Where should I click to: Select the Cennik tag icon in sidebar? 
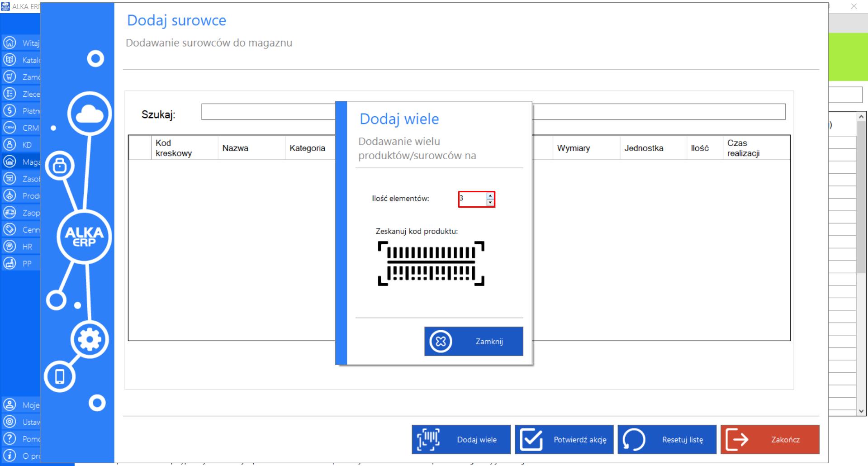9,229
